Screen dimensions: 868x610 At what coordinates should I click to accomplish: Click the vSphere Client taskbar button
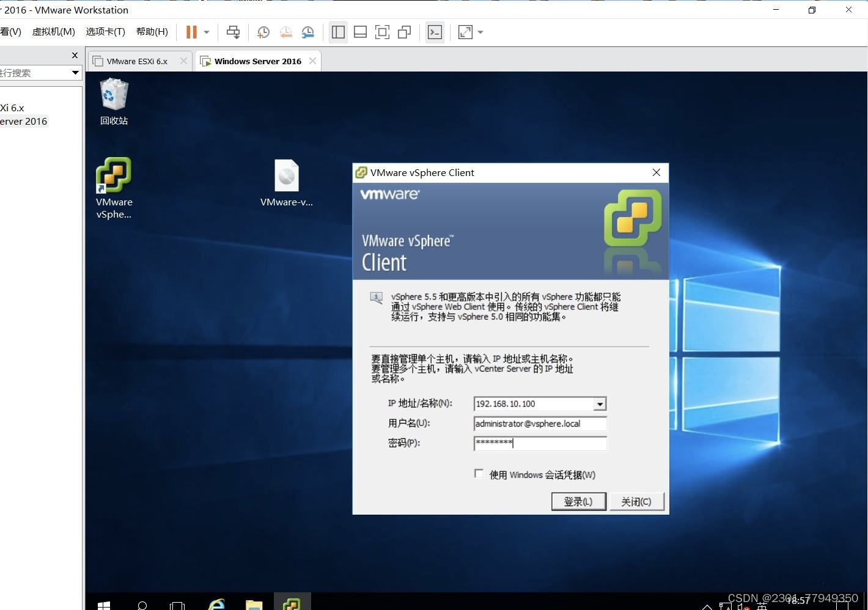coord(292,603)
